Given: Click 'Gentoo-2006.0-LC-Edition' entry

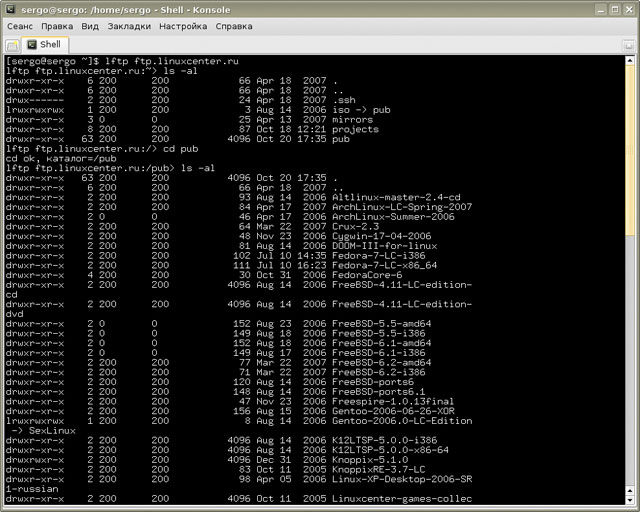Looking at the screenshot, I should pos(402,421).
